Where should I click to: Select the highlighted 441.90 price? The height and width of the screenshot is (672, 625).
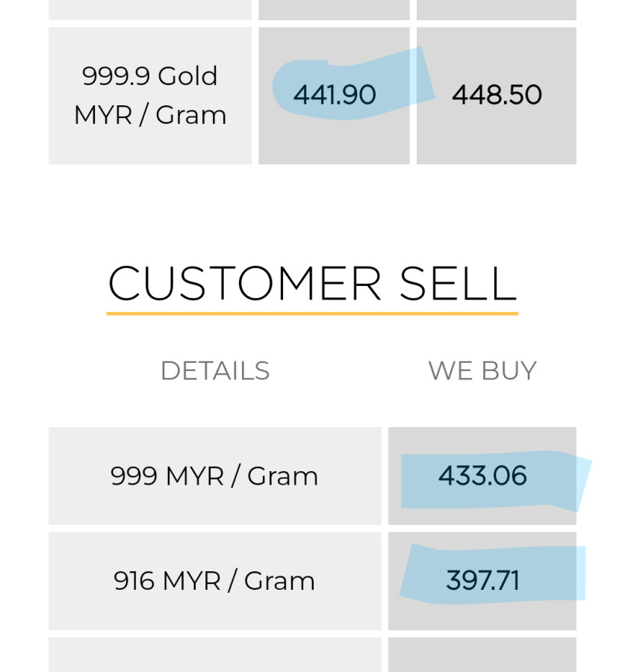pyautogui.click(x=335, y=95)
